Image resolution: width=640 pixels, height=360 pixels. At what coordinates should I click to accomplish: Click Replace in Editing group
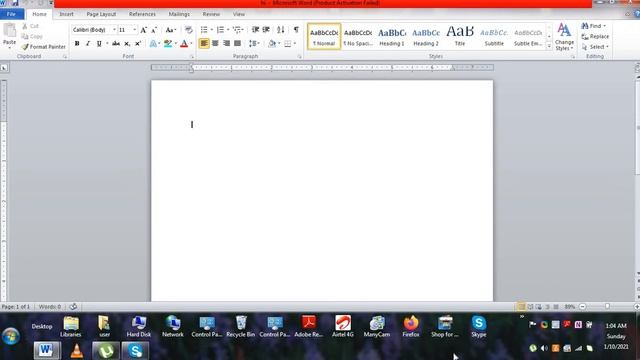click(595, 36)
